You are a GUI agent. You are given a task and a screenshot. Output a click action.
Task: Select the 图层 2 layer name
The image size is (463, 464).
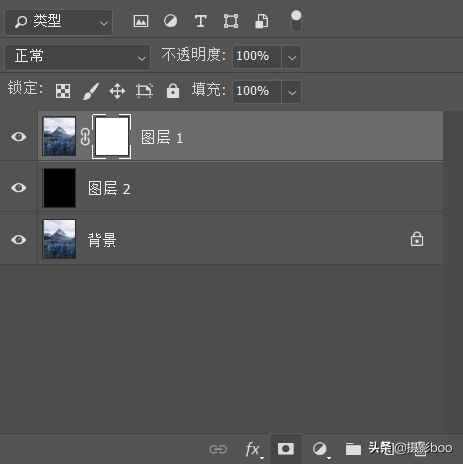pyautogui.click(x=109, y=189)
